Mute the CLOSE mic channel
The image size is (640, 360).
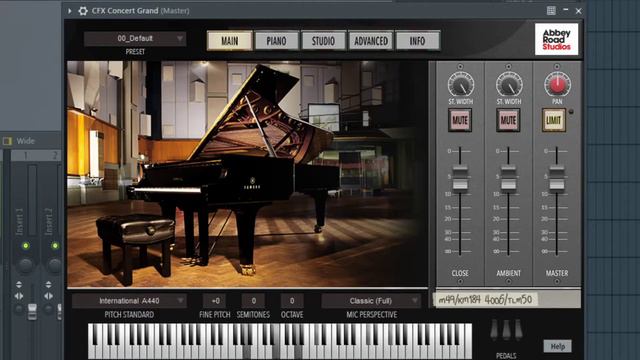click(x=460, y=120)
